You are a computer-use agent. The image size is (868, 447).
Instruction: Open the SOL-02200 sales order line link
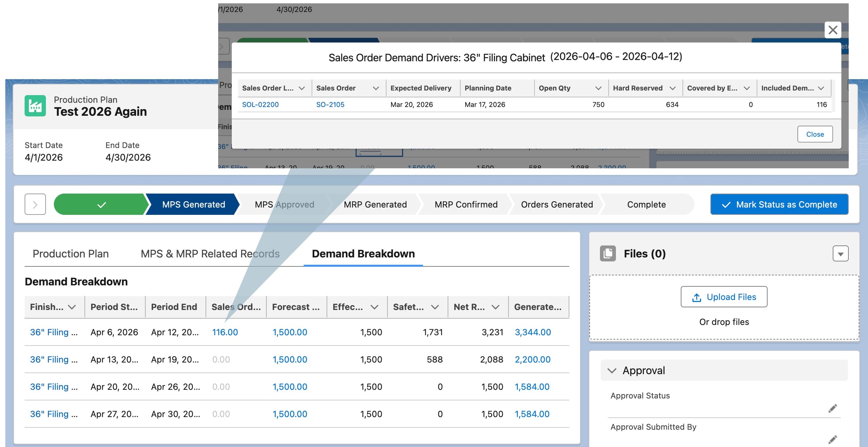point(260,104)
